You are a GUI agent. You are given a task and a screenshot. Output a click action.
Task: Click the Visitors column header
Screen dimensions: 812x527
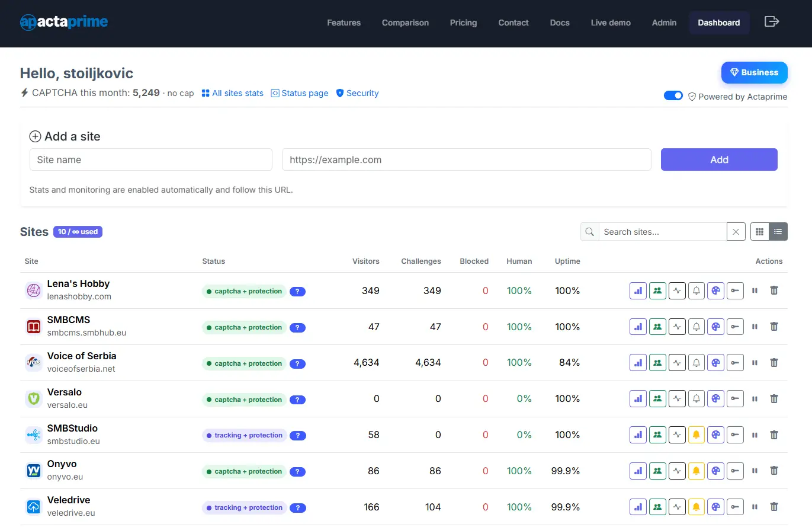coord(366,261)
